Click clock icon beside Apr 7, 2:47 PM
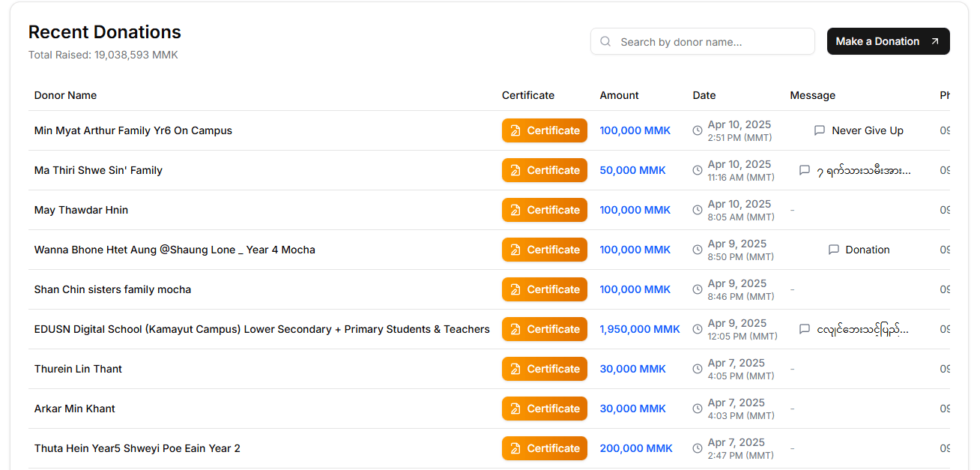The height and width of the screenshot is (470, 980). 698,448
